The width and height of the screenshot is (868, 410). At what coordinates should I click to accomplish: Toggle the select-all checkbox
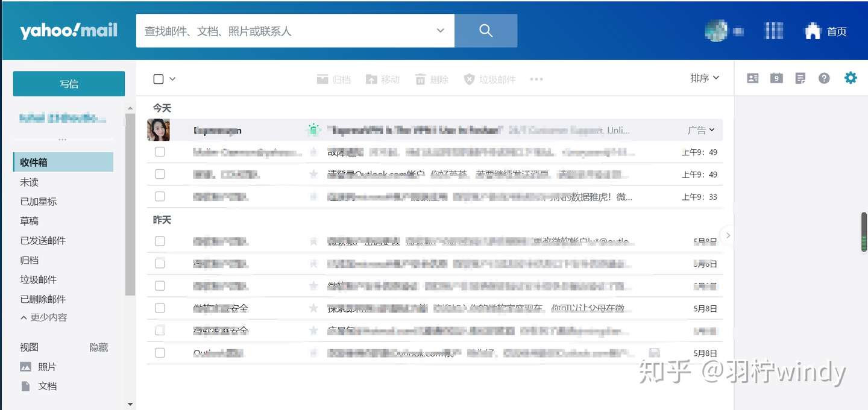[159, 79]
